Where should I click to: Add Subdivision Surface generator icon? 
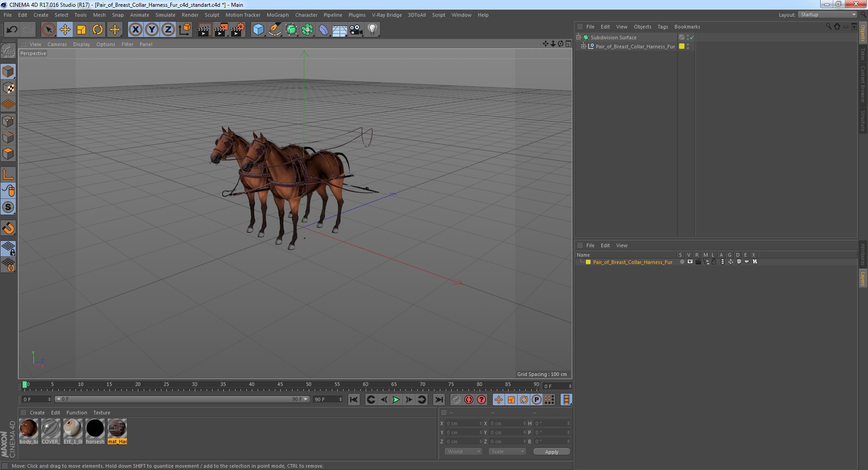tap(292, 30)
